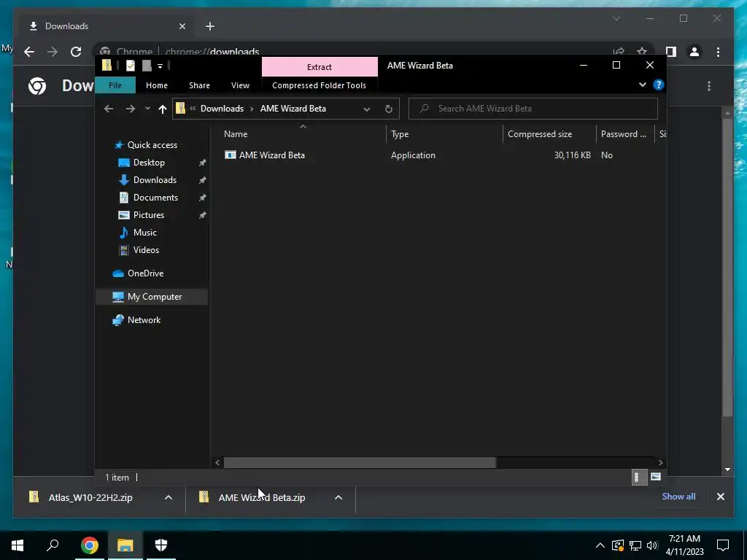Open Chrome three-dot menu
Screen dimensions: 747x560
[x=718, y=52]
